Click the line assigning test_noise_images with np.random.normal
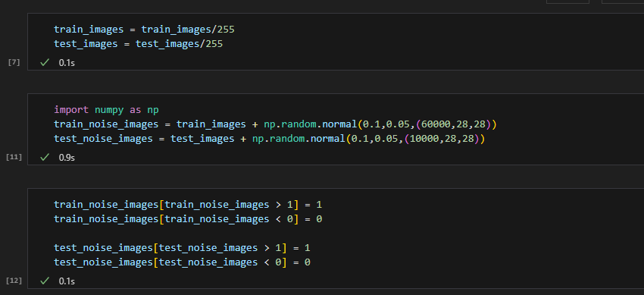This screenshot has height=295, width=644. [270, 140]
